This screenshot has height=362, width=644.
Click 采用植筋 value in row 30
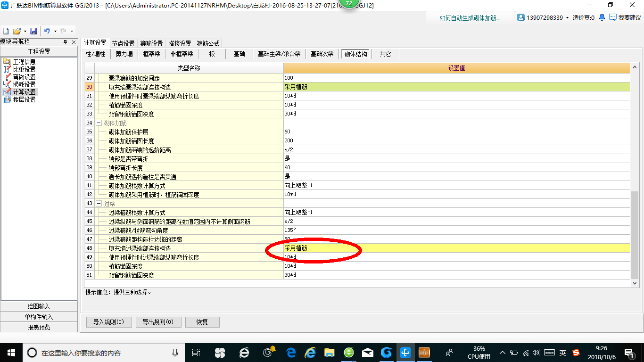(296, 87)
